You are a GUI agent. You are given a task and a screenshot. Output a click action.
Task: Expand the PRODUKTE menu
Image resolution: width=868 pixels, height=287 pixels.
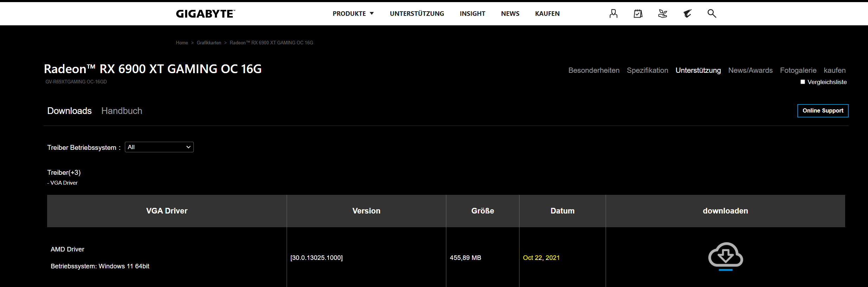click(353, 14)
